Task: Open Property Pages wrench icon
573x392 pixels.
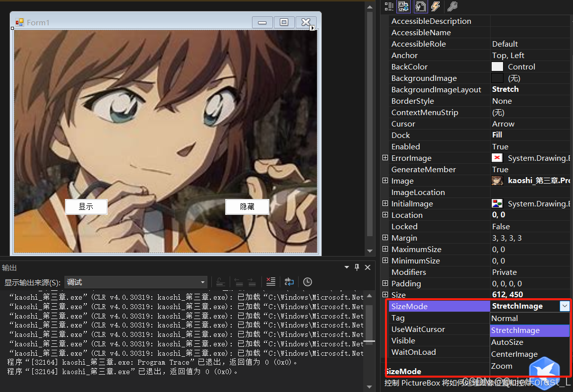Action: 452,6
